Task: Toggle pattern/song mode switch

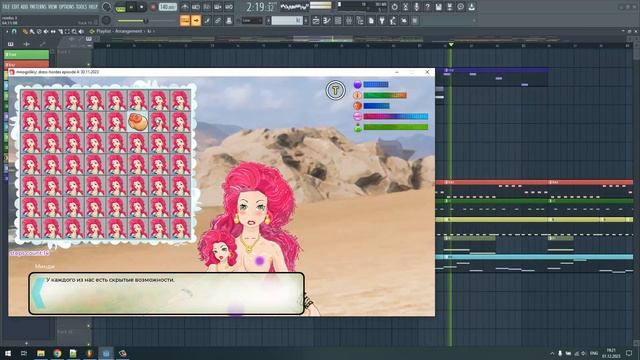Action: coord(120,7)
